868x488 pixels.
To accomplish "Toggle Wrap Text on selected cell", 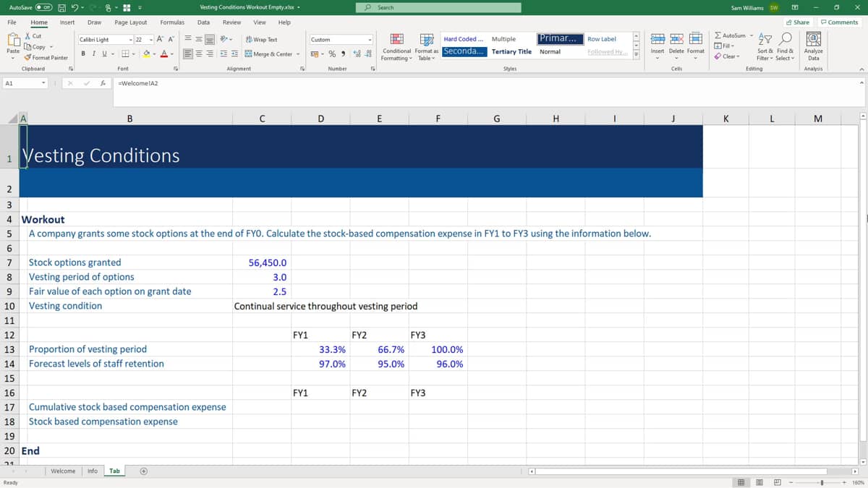I will coord(262,40).
